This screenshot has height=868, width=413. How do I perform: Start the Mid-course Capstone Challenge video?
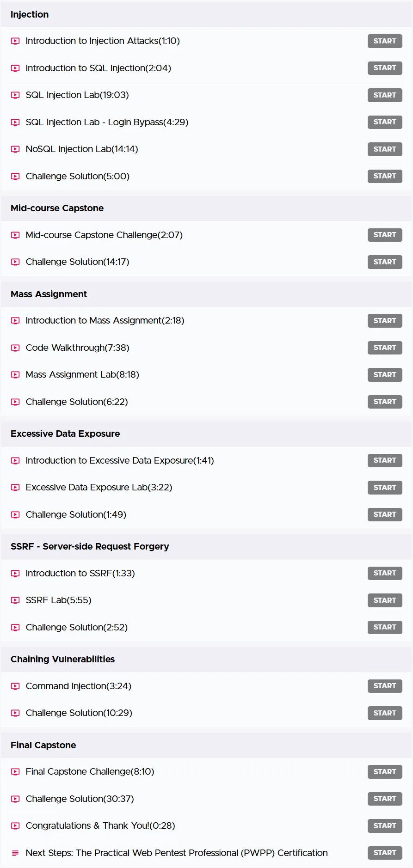385,235
